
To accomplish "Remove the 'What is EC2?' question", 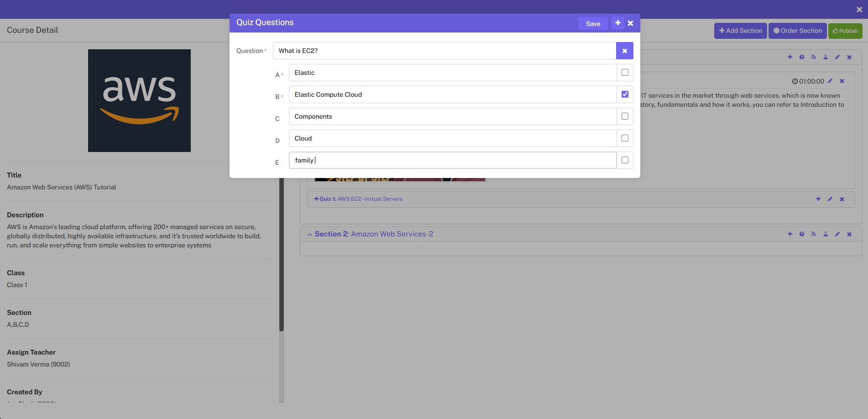I will tap(624, 51).
